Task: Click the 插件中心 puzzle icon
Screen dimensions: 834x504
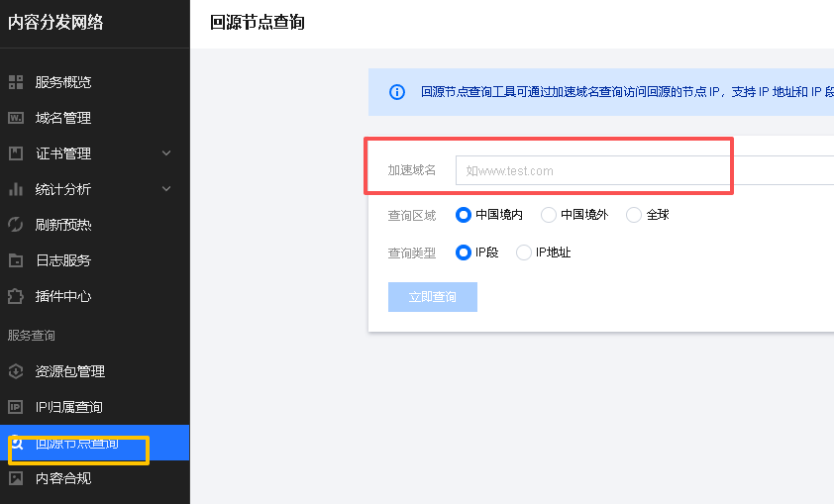Action: click(16, 296)
